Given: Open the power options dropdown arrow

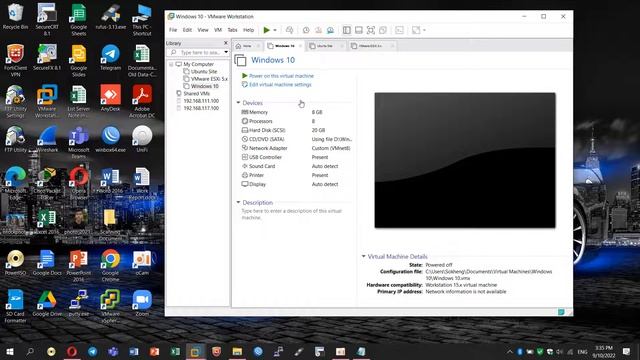Looking at the screenshot, I should pyautogui.click(x=275, y=30).
